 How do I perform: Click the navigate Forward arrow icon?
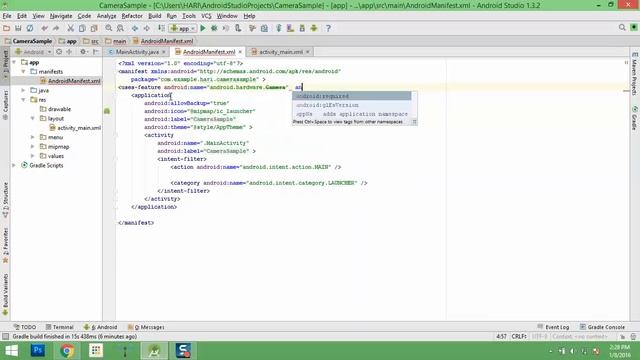coord(146,28)
